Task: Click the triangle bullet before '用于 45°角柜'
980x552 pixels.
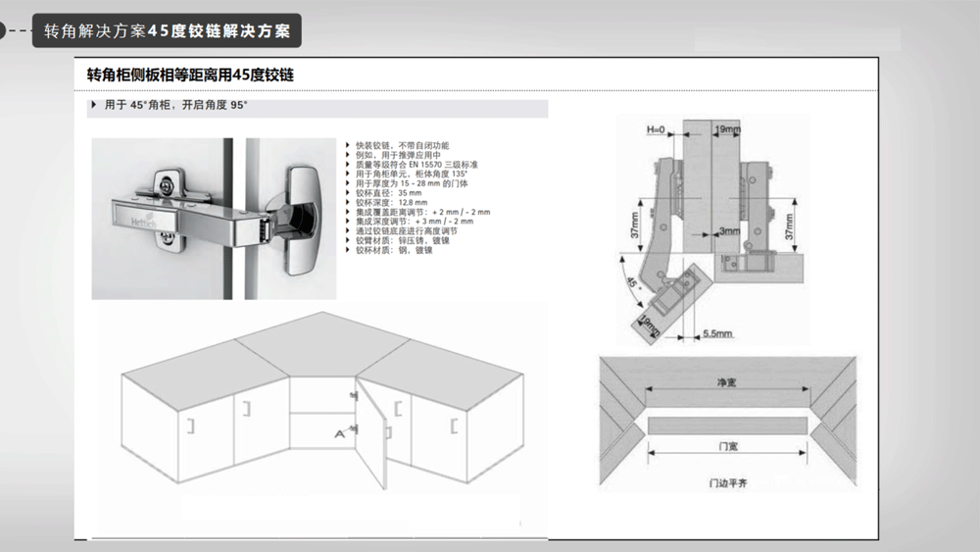Action: tap(93, 104)
